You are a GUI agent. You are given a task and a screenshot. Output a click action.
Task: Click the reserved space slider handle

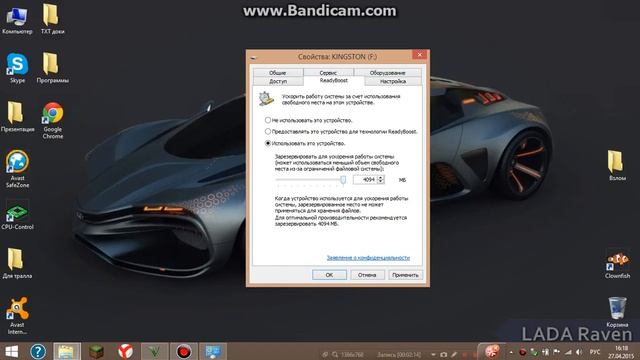point(343,180)
